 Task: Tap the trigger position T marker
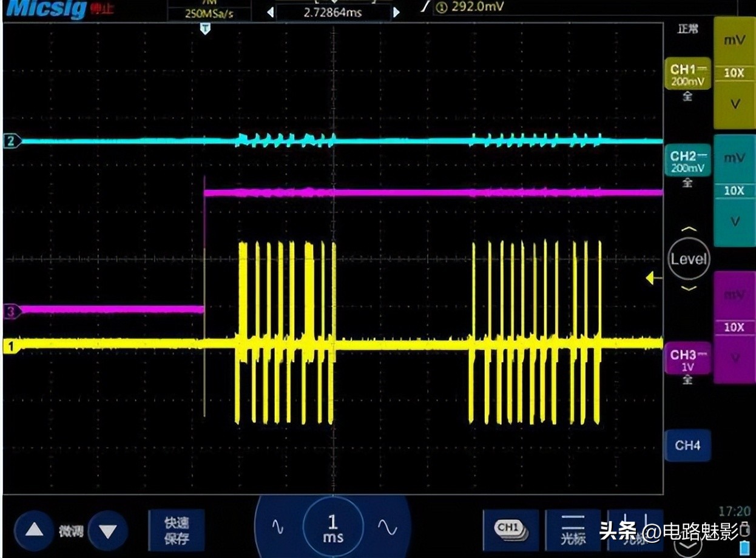206,29
